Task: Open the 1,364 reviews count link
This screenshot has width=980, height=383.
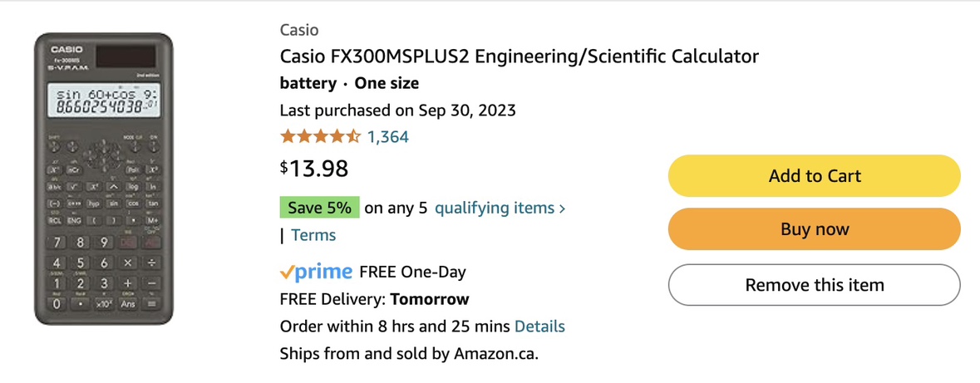Action: point(387,137)
